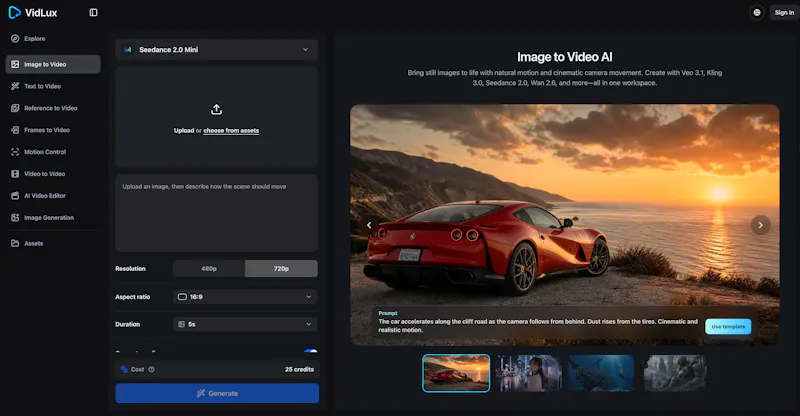Open Image Generation tool
The height and width of the screenshot is (416, 800).
(x=53, y=218)
